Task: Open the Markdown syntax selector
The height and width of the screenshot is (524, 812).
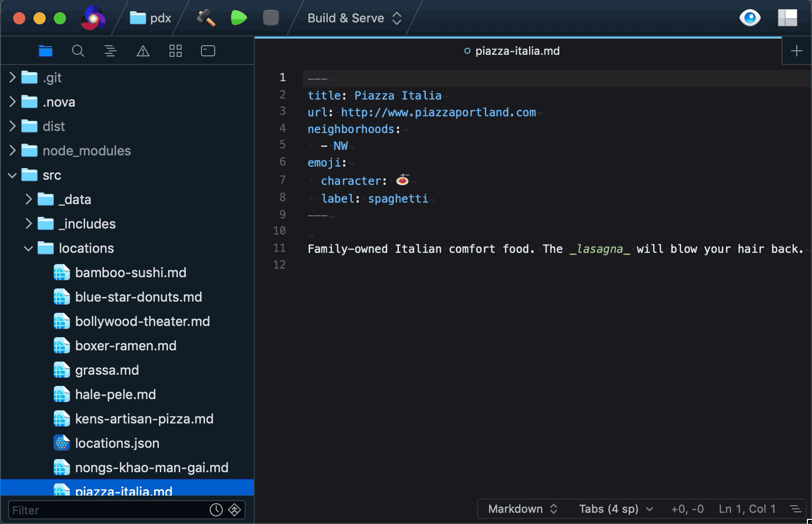Action: 523,509
